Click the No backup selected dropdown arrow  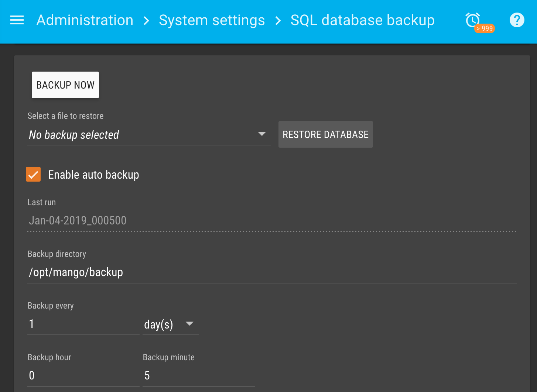[262, 134]
